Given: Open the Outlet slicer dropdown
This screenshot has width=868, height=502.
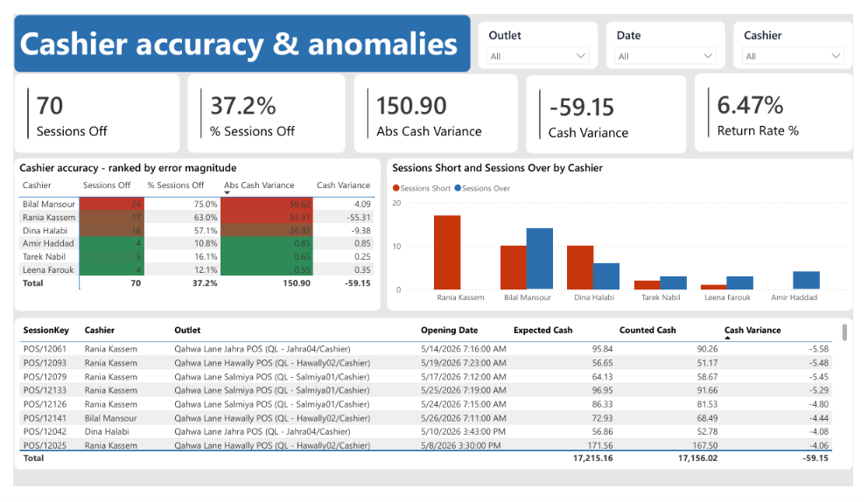Looking at the screenshot, I should [537, 56].
